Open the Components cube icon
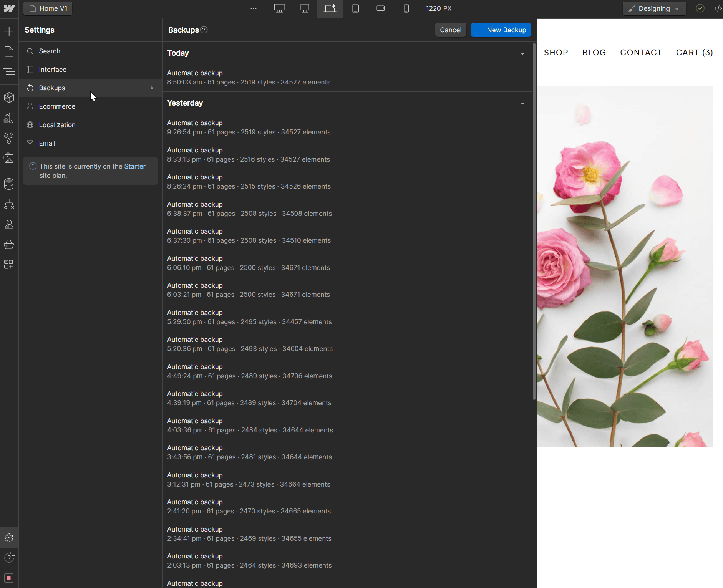Image resolution: width=723 pixels, height=588 pixels. [9, 98]
